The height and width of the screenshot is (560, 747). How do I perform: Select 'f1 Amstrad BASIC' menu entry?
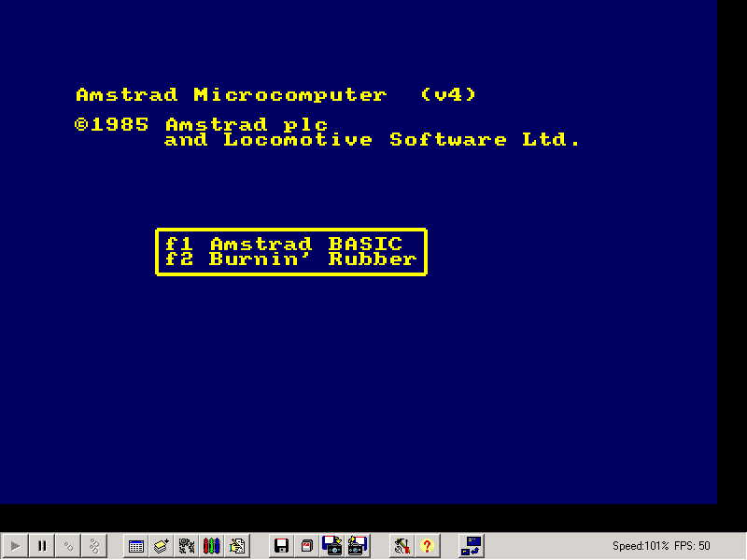(284, 245)
